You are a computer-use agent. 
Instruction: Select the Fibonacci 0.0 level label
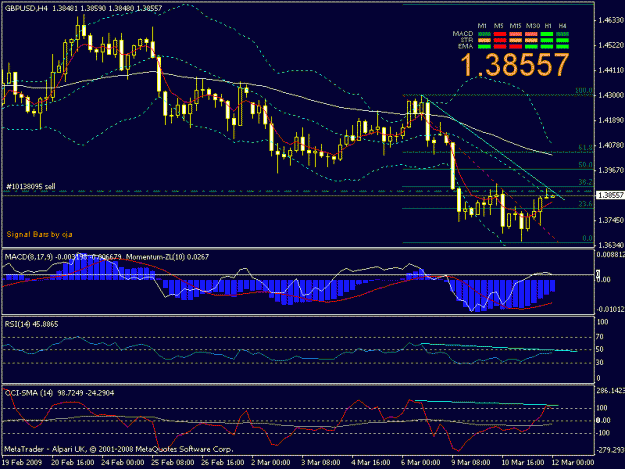[x=588, y=238]
